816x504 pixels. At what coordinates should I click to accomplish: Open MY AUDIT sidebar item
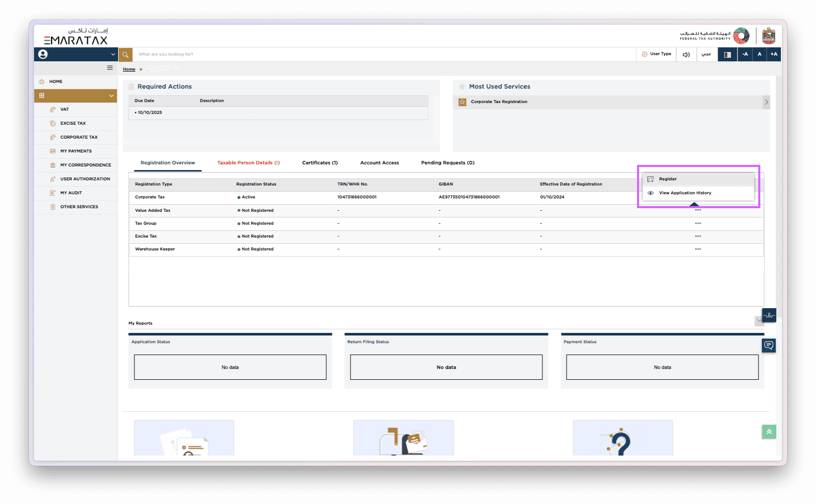(76, 193)
